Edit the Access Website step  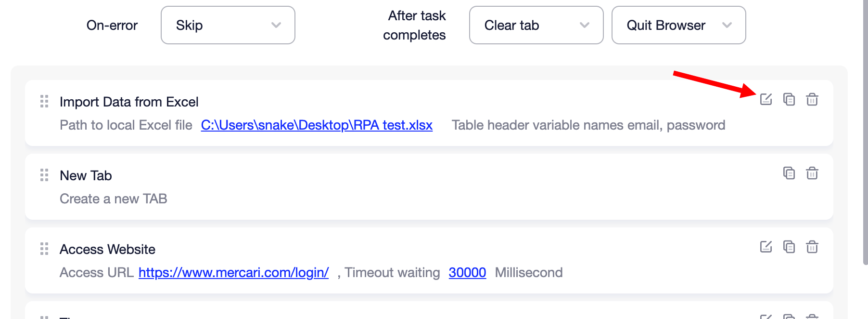[766, 247]
